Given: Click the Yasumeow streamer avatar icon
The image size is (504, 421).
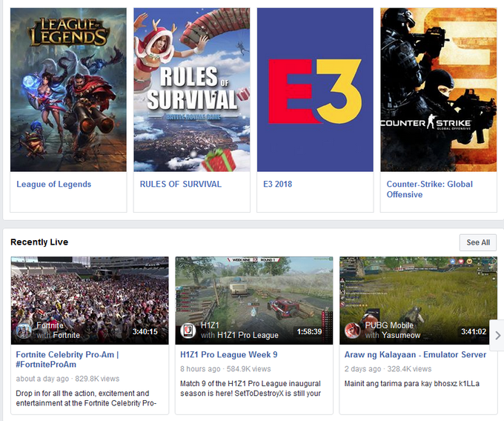Looking at the screenshot, I should pyautogui.click(x=352, y=331).
